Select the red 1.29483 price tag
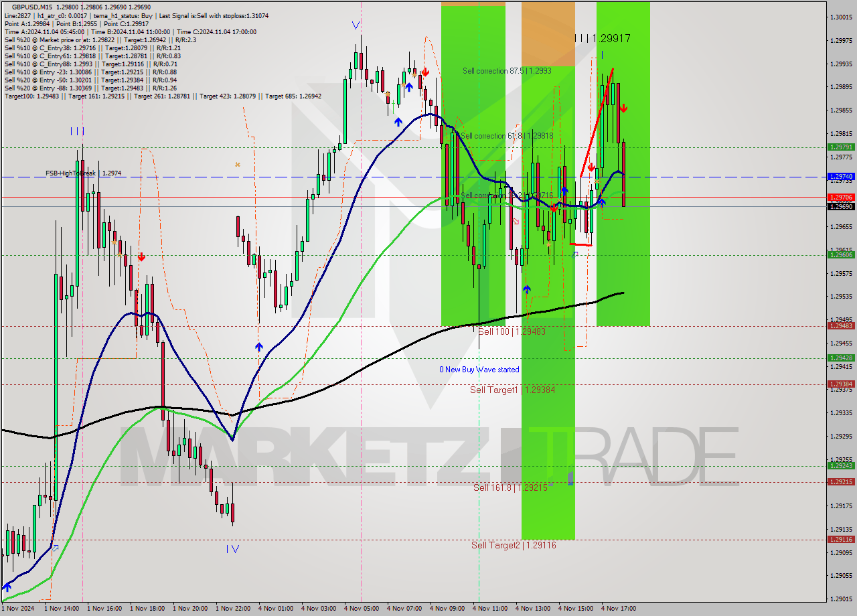The height and width of the screenshot is (616, 857). coord(841,325)
